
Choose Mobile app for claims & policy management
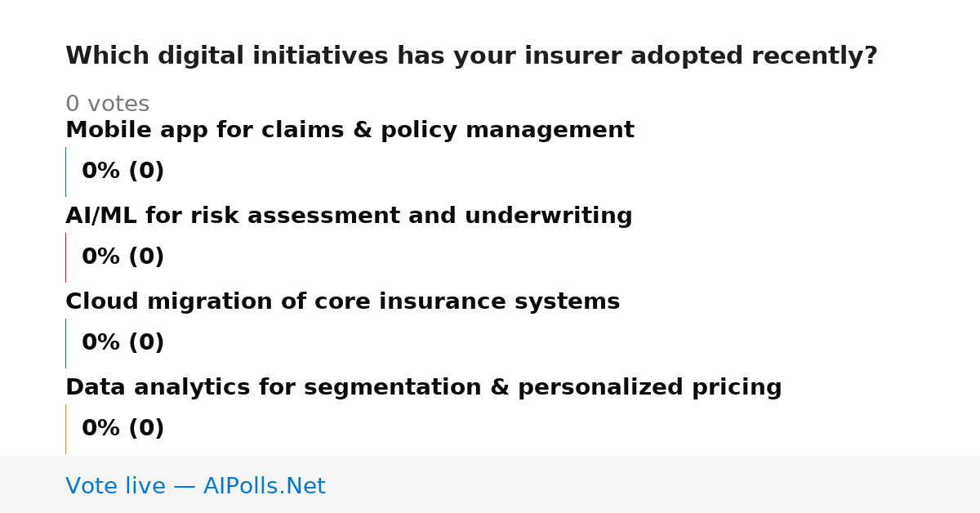click(350, 131)
